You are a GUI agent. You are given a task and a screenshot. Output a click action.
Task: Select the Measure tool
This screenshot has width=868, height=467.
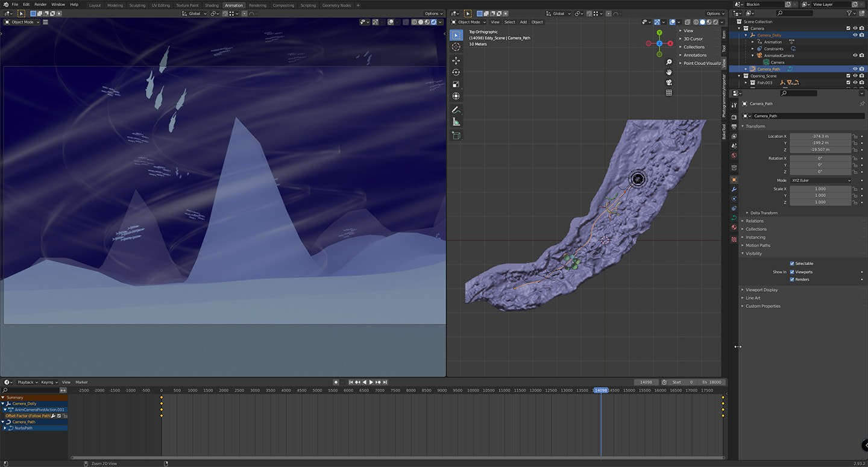point(456,122)
